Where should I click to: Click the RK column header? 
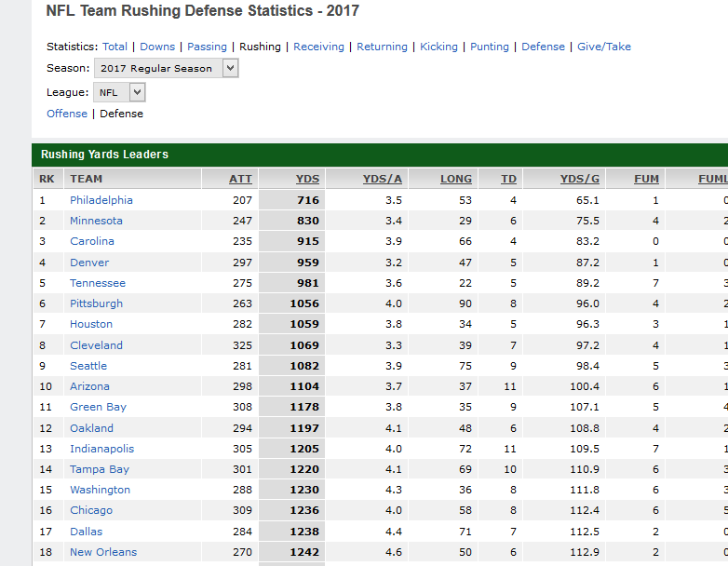pos(47,179)
